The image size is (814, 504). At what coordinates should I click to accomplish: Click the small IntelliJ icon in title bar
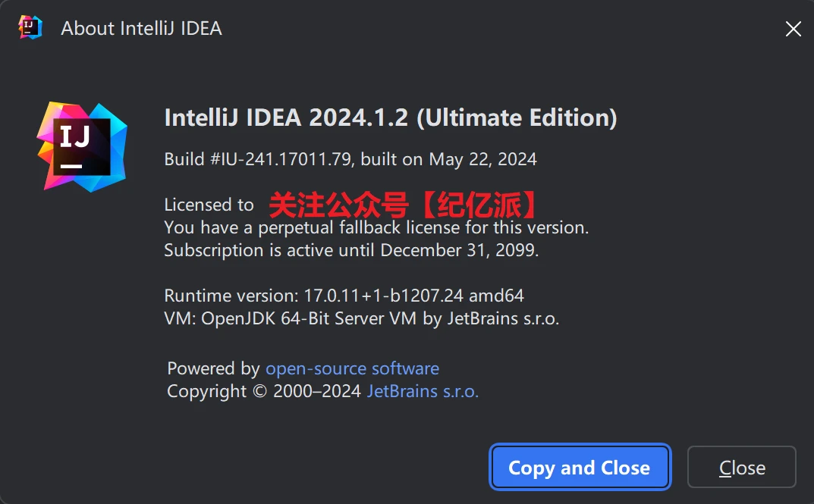click(x=30, y=28)
